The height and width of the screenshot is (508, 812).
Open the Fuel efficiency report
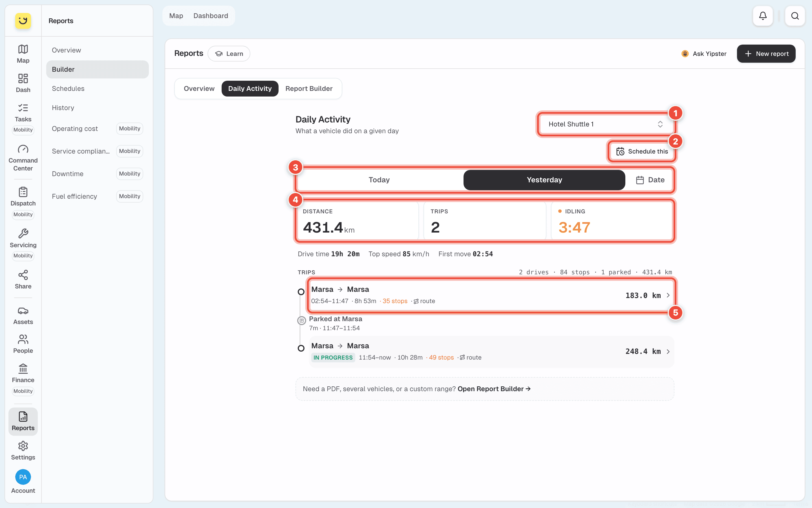[x=97, y=196]
